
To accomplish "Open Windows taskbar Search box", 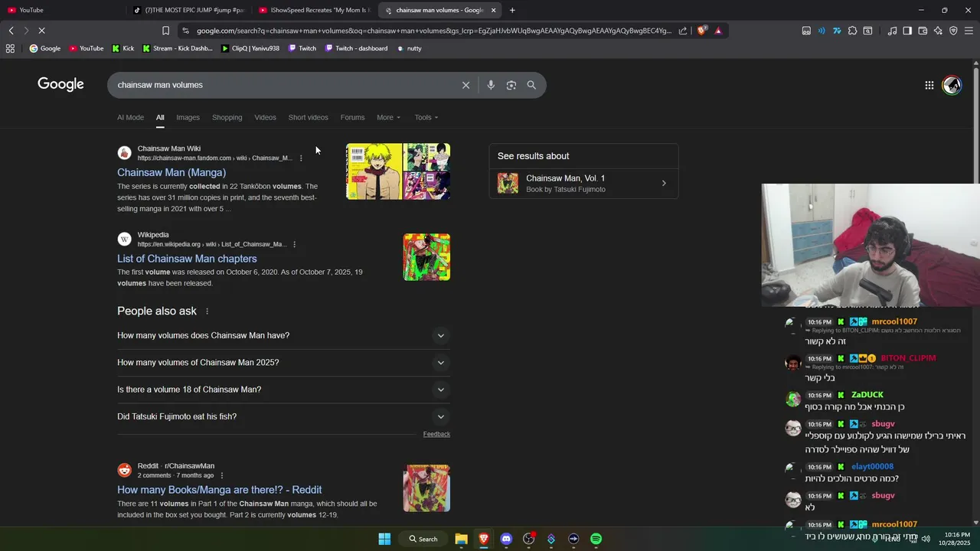I will coord(423,539).
